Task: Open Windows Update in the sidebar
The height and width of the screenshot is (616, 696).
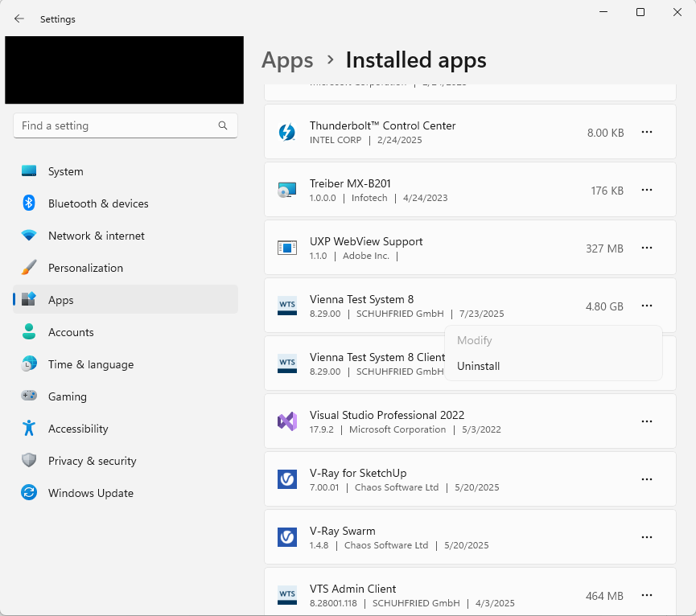Action: [x=90, y=493]
